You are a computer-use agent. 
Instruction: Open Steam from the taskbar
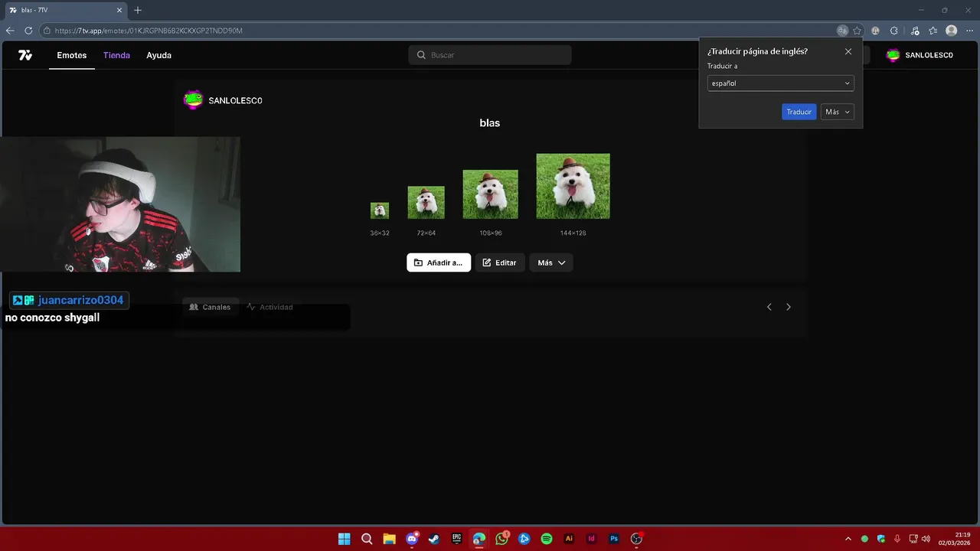(434, 539)
